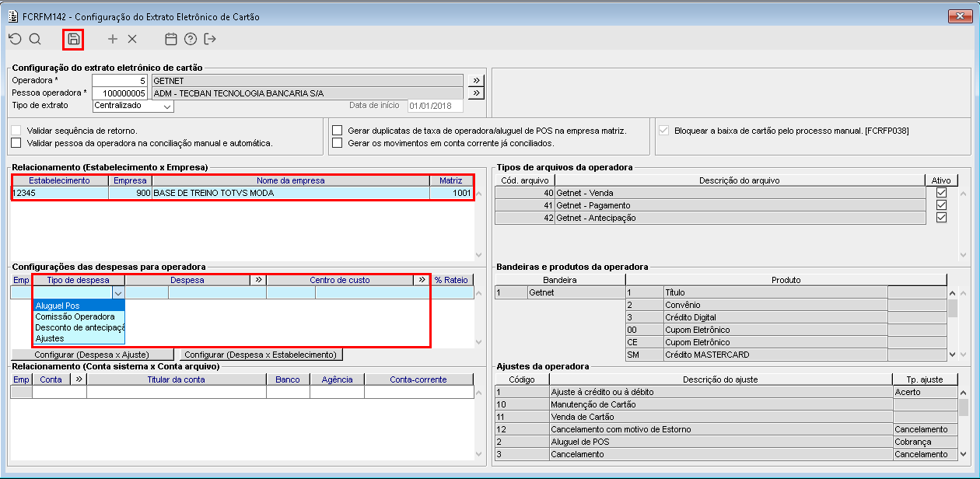This screenshot has height=479, width=980.
Task: Open help with the question mark icon
Action: (191, 39)
